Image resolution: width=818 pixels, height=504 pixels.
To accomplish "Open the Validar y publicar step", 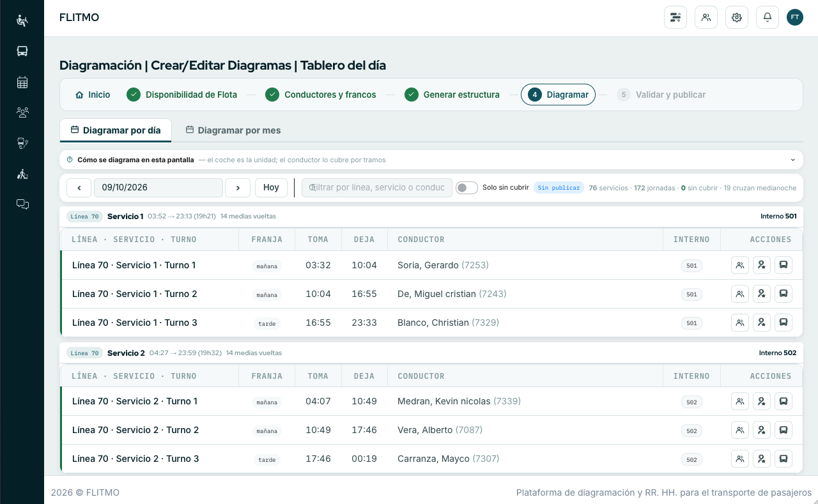I will coord(661,95).
